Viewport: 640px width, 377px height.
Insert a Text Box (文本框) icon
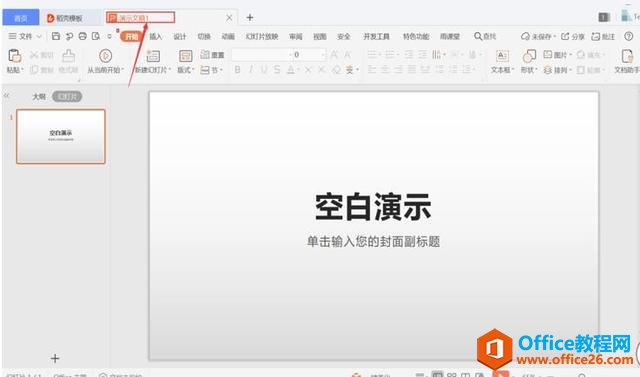click(x=502, y=55)
